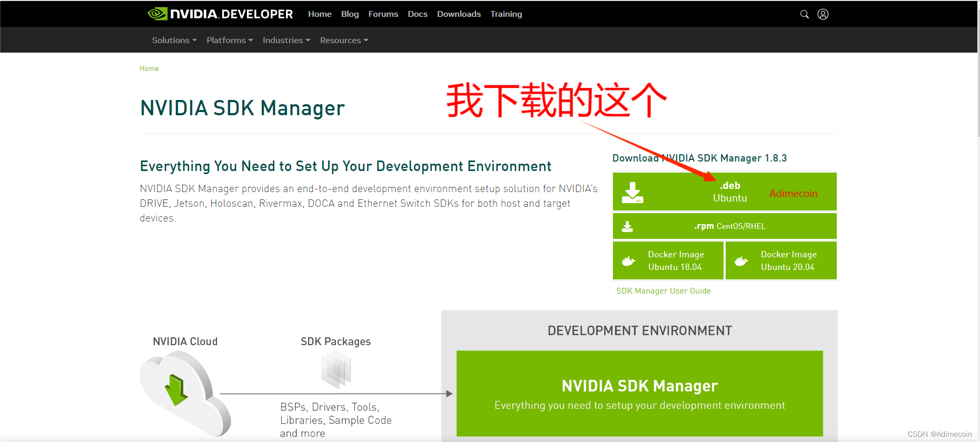Image resolution: width=980 pixels, height=442 pixels.
Task: Select Docker Image Ubuntu 18.04
Action: tap(668, 260)
